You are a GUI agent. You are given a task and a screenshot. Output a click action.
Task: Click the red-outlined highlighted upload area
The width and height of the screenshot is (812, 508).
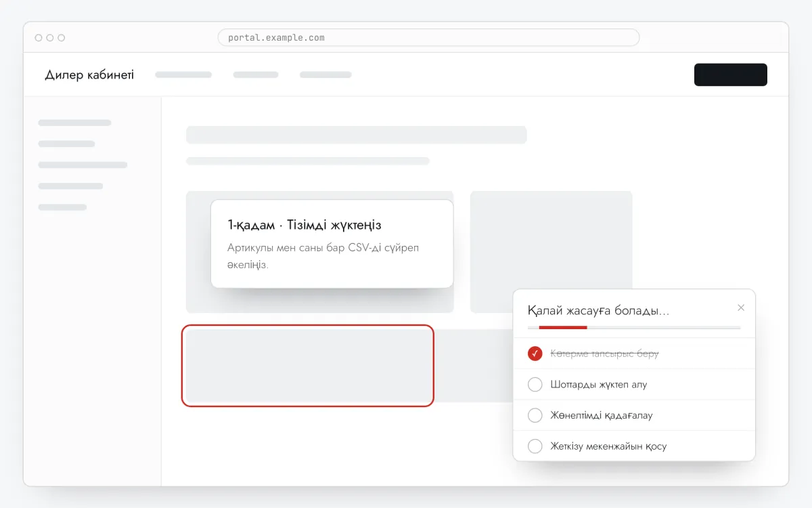[x=307, y=366]
